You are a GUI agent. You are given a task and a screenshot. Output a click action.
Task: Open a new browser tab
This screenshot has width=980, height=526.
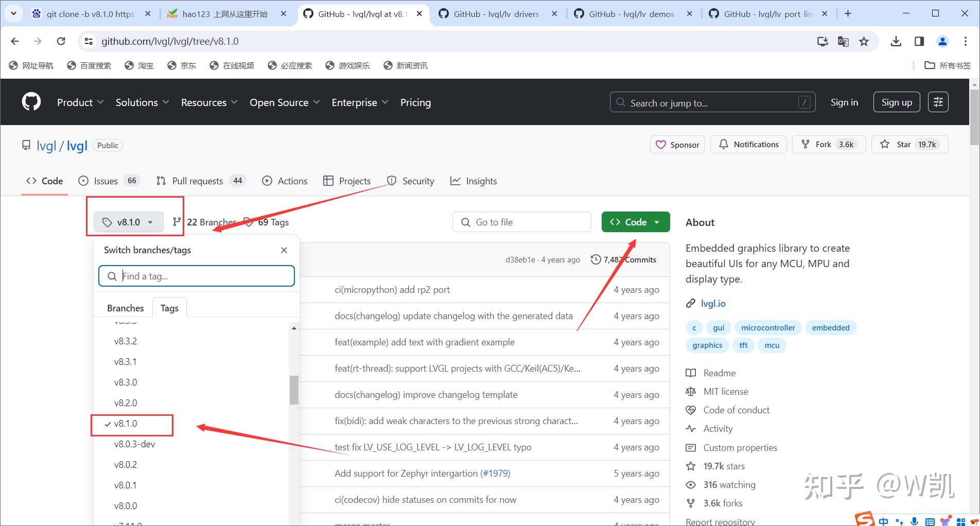coord(848,14)
